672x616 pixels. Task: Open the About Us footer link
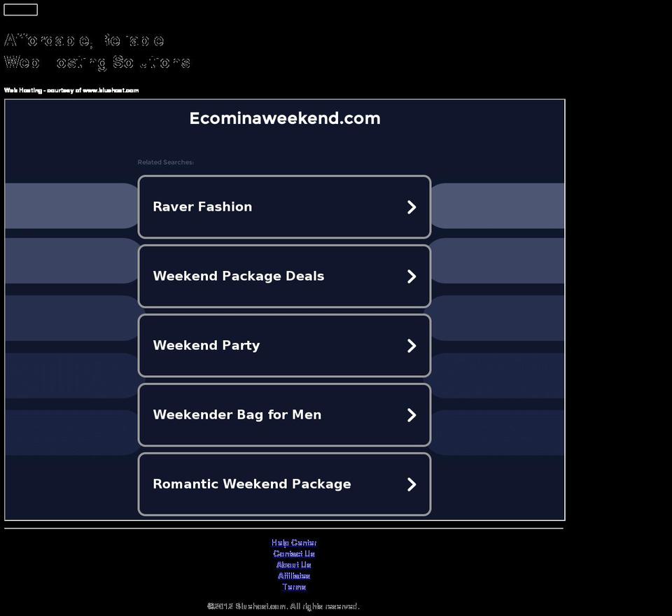[x=294, y=565]
